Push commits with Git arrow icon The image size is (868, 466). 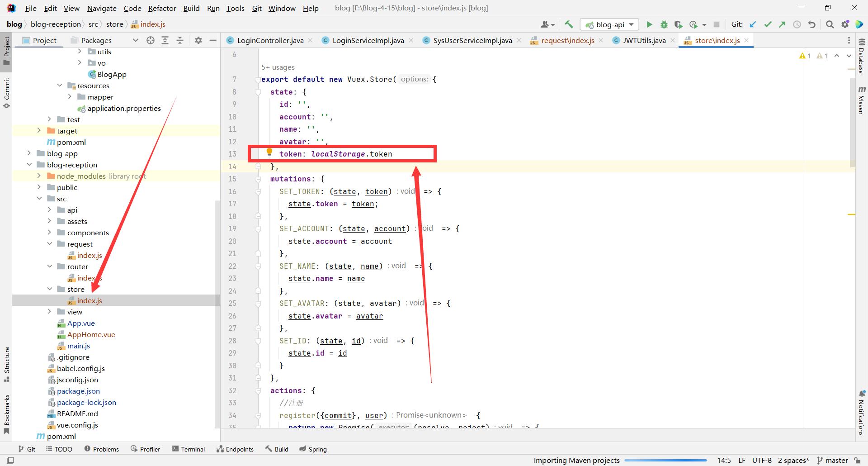782,24
